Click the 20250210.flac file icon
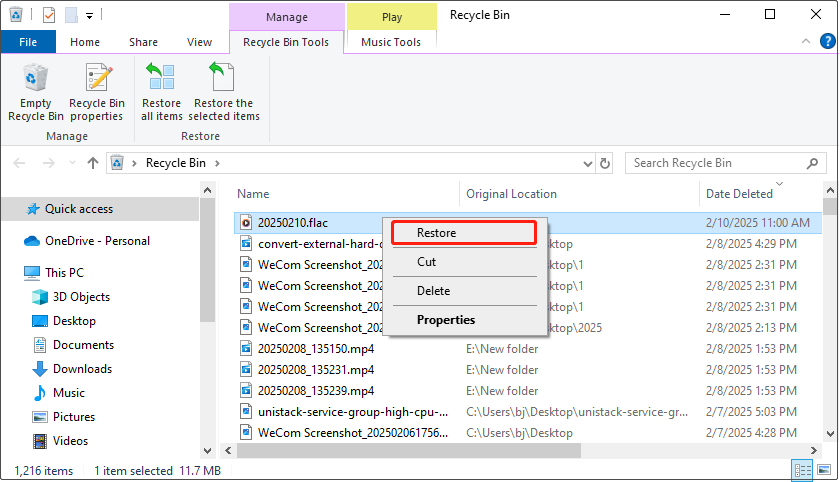Screen dimensions: 840x482 245,223
